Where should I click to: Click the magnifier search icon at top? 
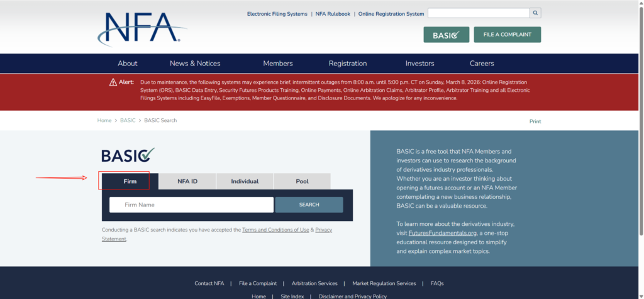[535, 13]
